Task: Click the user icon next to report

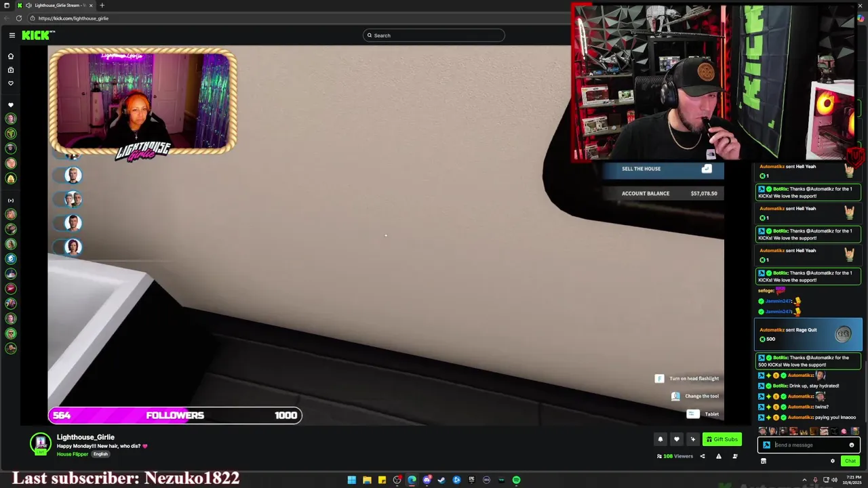Action: pyautogui.click(x=735, y=456)
